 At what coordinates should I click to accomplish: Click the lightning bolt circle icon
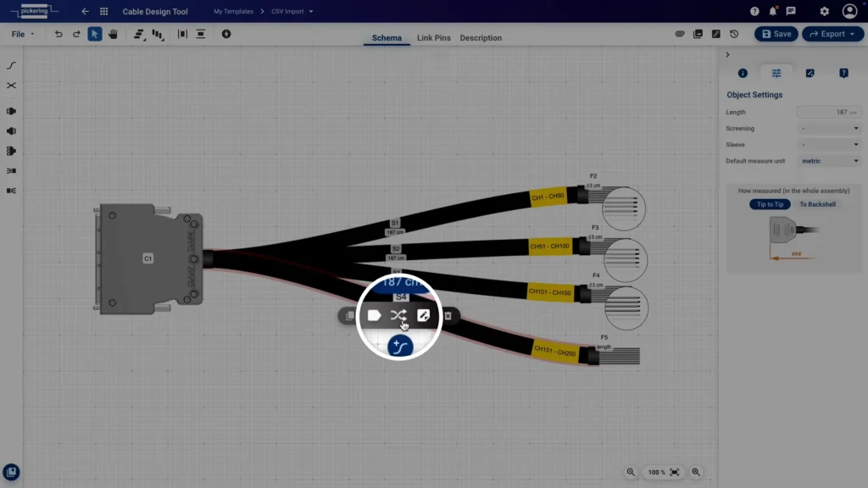pyautogui.click(x=225, y=34)
